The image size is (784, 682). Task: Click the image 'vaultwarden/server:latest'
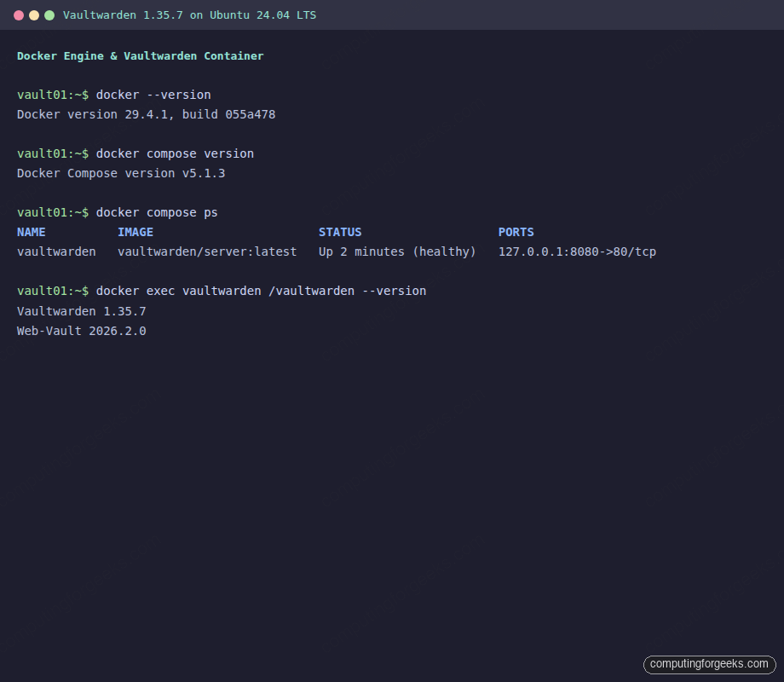pos(207,251)
